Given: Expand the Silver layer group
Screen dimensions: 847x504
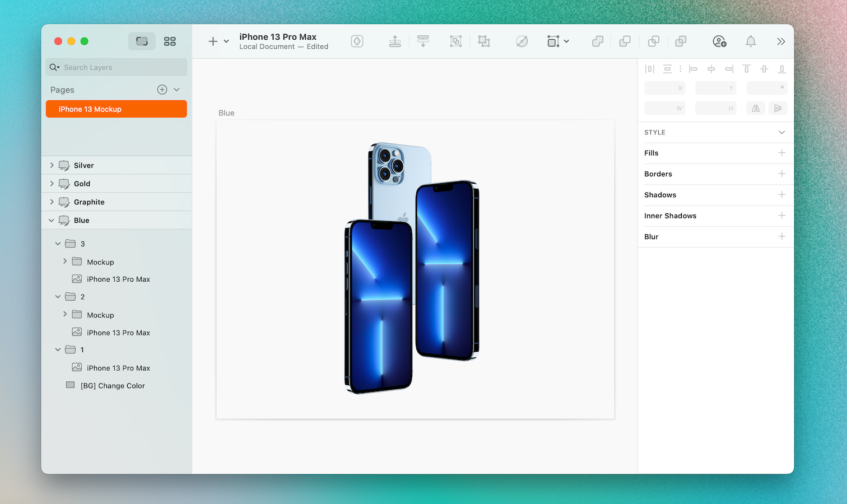Looking at the screenshot, I should (x=52, y=165).
